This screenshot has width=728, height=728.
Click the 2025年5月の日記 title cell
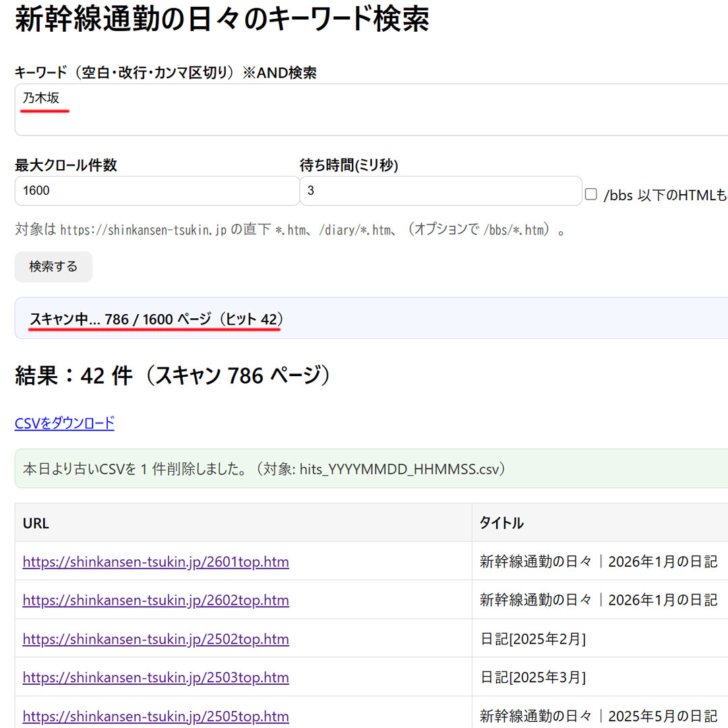pos(599,716)
